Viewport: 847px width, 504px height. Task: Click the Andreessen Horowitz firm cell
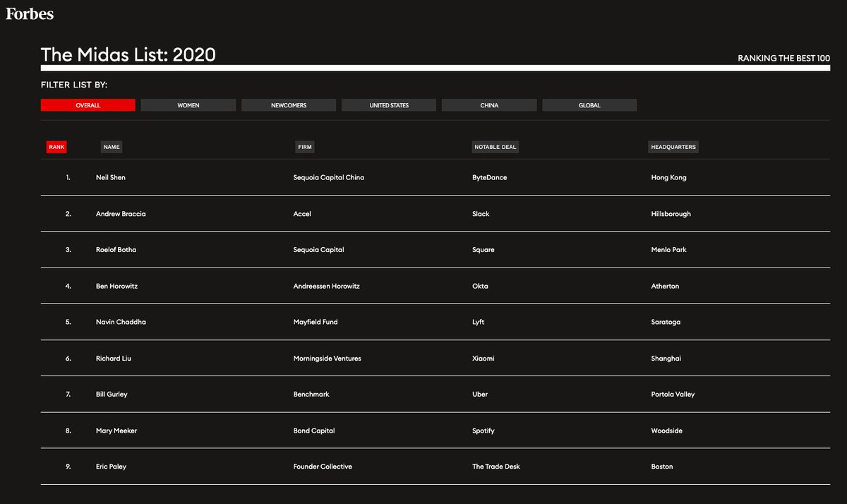click(x=327, y=286)
